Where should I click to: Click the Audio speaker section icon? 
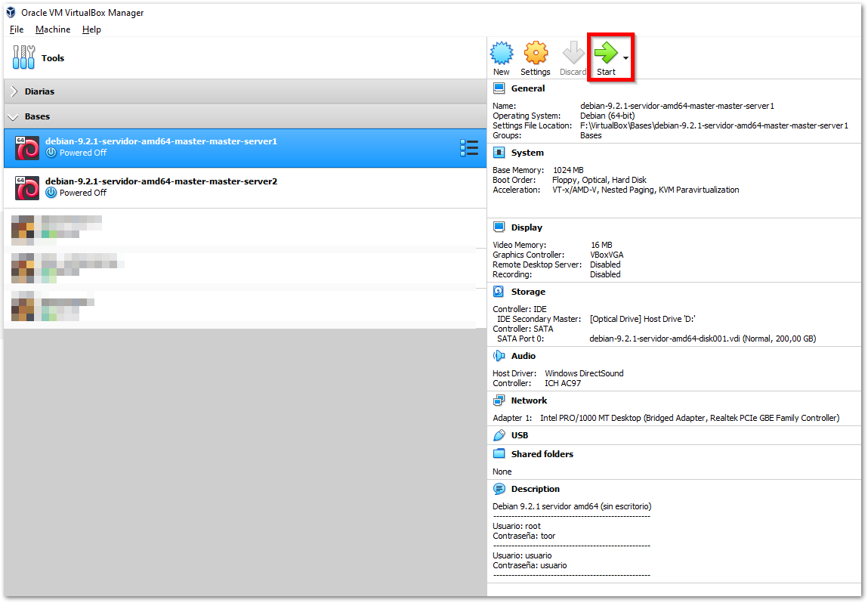coord(499,356)
